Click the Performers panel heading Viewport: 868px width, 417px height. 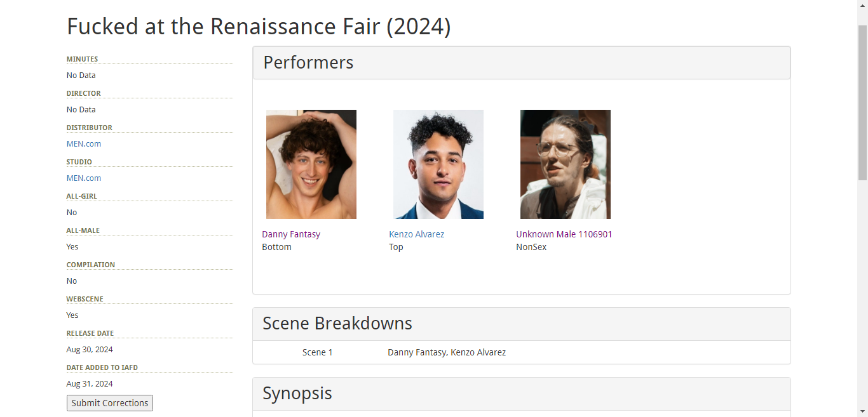pos(308,63)
